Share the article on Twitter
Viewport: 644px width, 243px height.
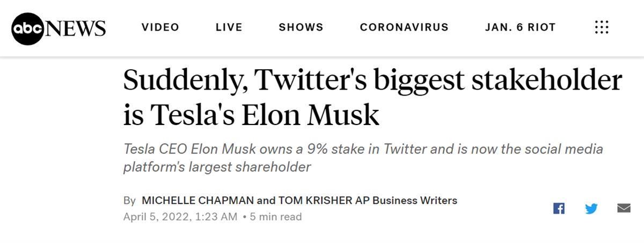coord(591,208)
